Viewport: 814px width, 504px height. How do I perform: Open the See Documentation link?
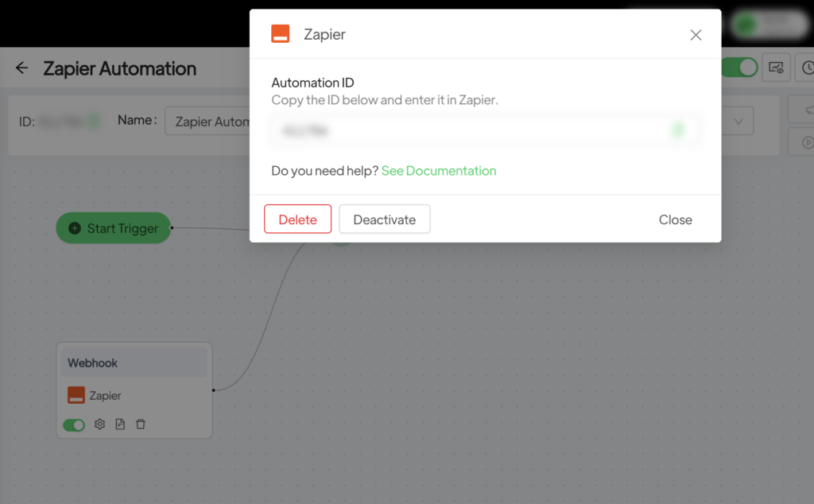click(439, 171)
